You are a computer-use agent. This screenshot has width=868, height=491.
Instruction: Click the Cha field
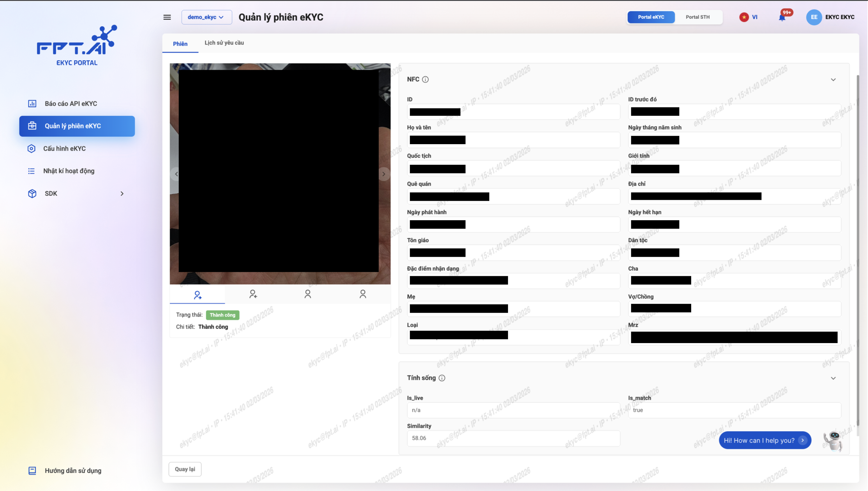pyautogui.click(x=735, y=281)
